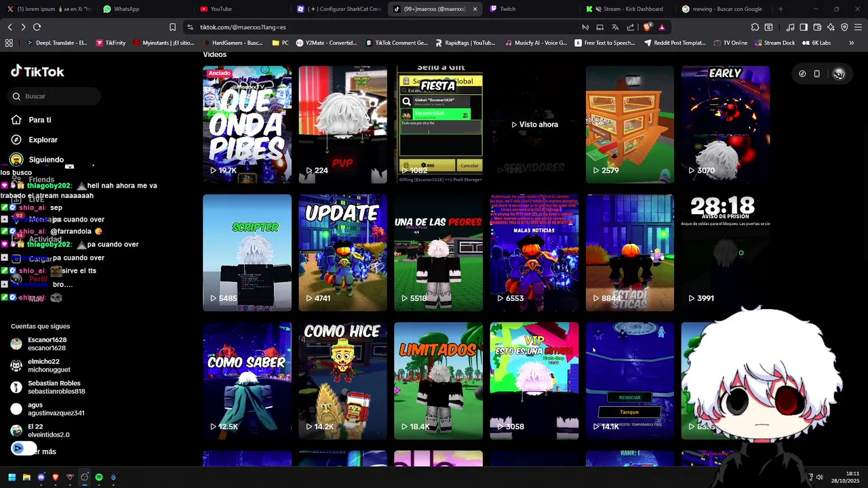Viewport: 868px width, 488px height.
Task: Go forward with browser forward arrow
Action: tap(23, 27)
